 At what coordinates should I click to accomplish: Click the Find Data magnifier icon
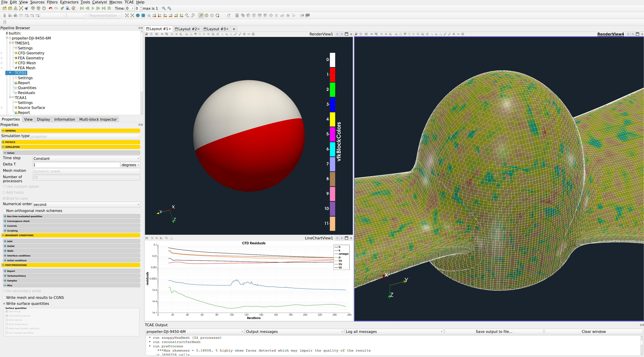164,8
